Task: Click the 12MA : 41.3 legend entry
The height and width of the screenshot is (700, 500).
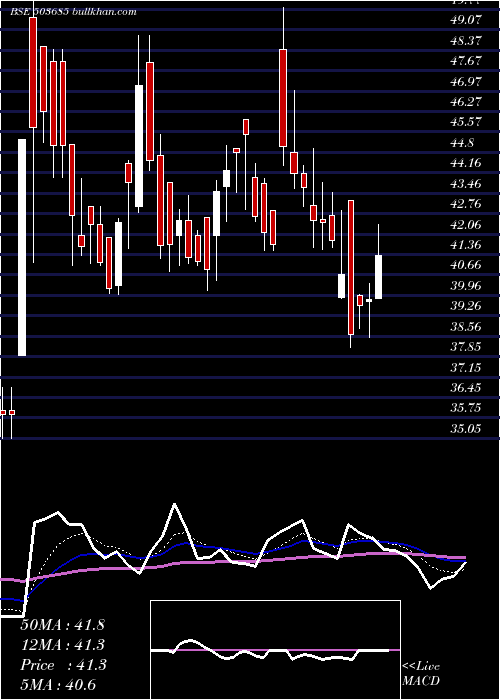Action: [x=63, y=645]
